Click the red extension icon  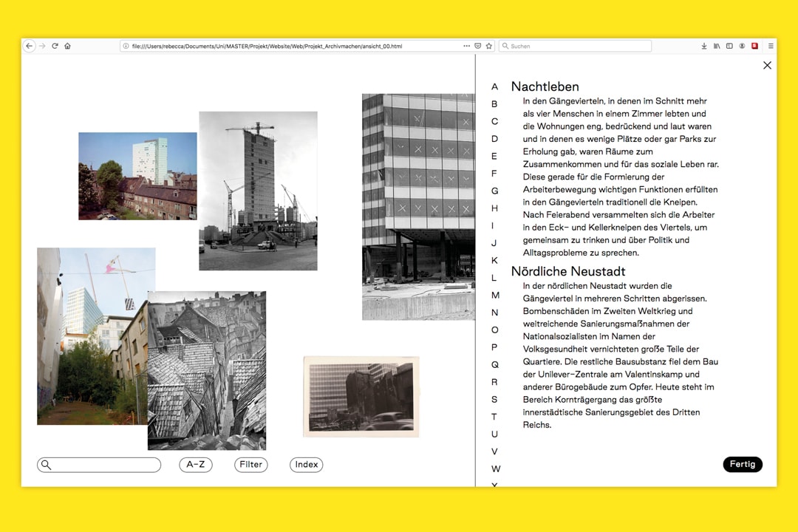coord(754,46)
